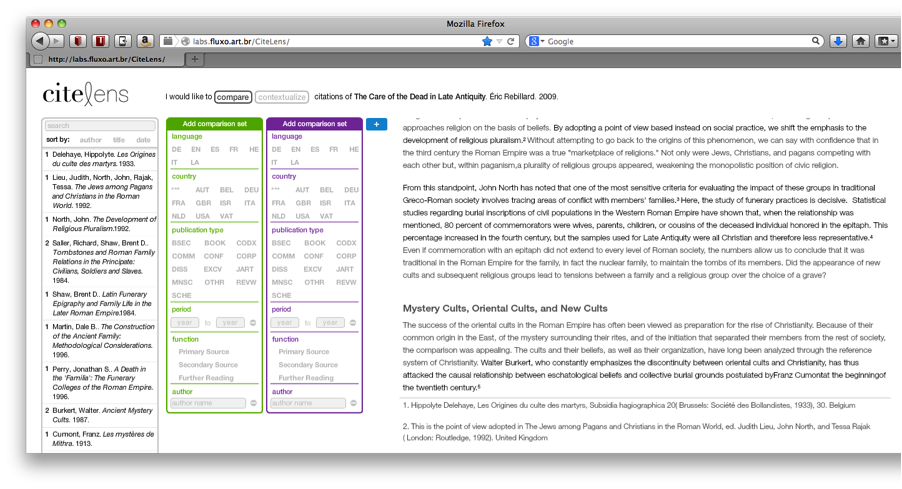Viewport: 902px width, 489px height.
Task: Select Perry's A Death in the Familia
Action: coord(100,383)
